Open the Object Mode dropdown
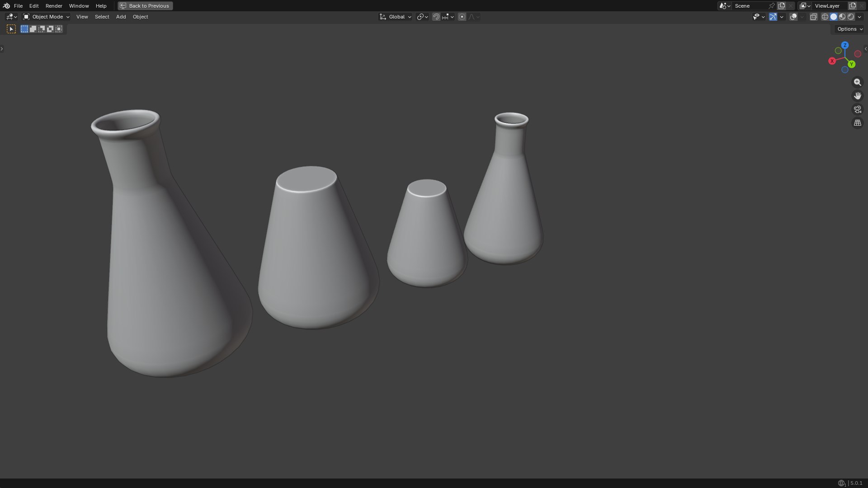868x488 pixels. (x=46, y=17)
